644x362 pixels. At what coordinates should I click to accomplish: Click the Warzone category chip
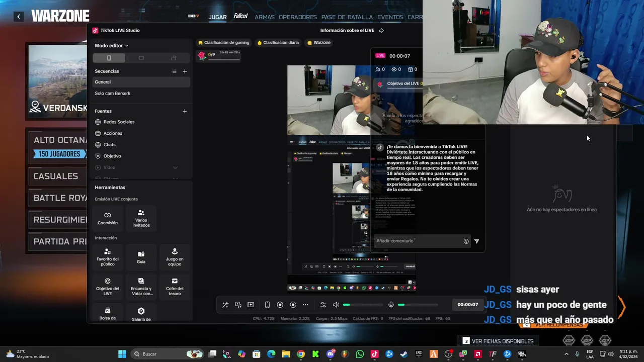click(318, 43)
